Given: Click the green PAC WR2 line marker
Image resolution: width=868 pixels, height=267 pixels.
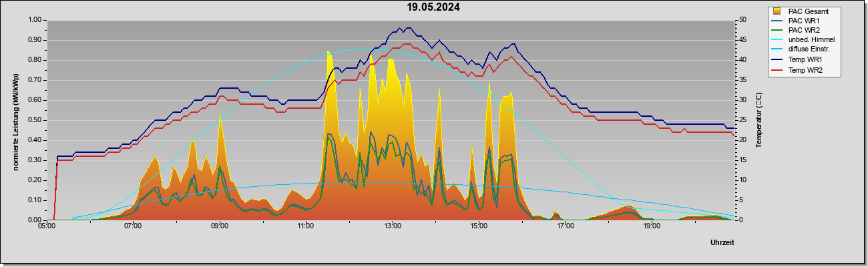Looking at the screenshot, I should pos(777,30).
